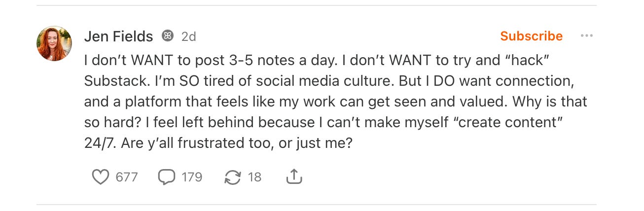Open the note via the 2d timestamp
Image resolution: width=644 pixels, height=211 pixels.
pyautogui.click(x=188, y=36)
